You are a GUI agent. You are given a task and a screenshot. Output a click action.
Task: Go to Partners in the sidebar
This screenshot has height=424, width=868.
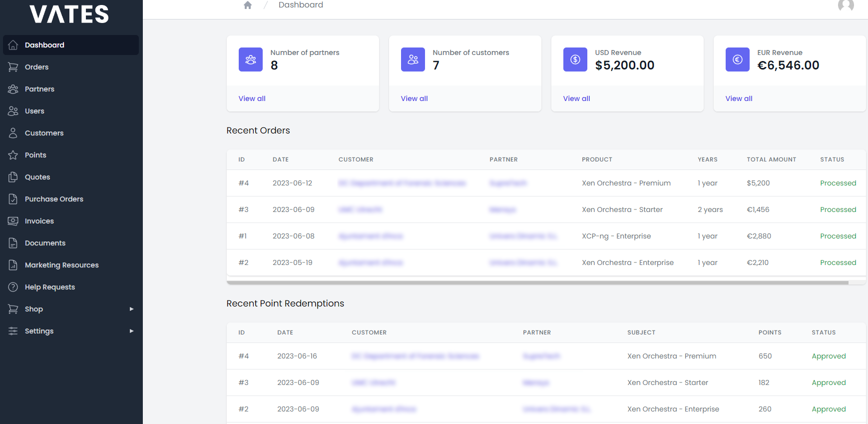(x=71, y=89)
